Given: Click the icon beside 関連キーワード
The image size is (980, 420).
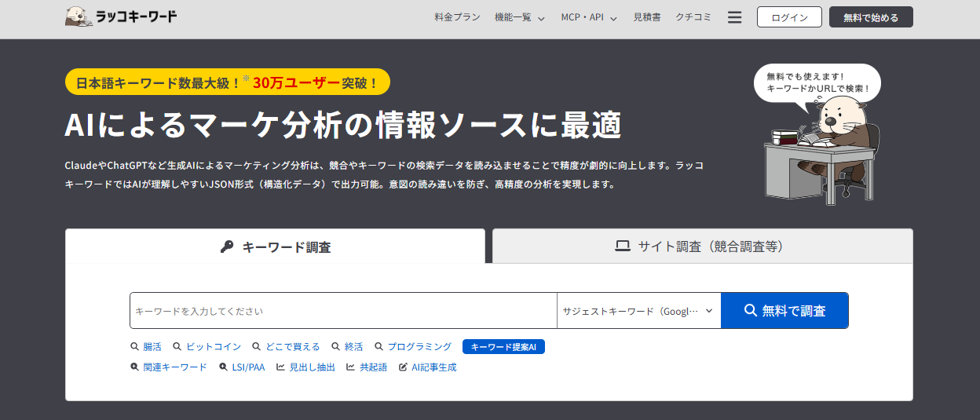Looking at the screenshot, I should tap(135, 367).
